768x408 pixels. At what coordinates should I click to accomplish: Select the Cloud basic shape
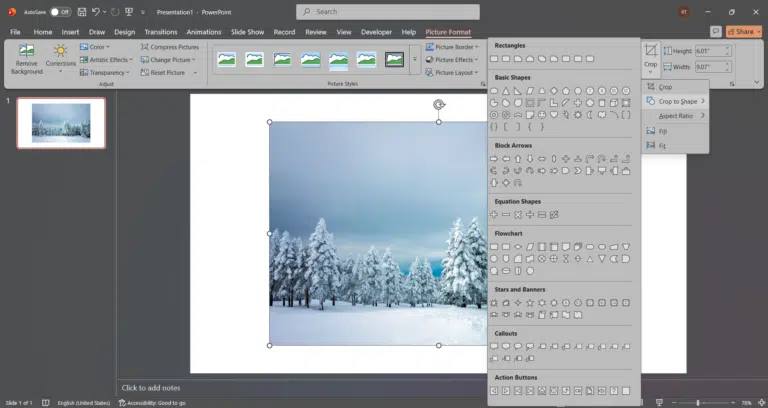(602, 115)
